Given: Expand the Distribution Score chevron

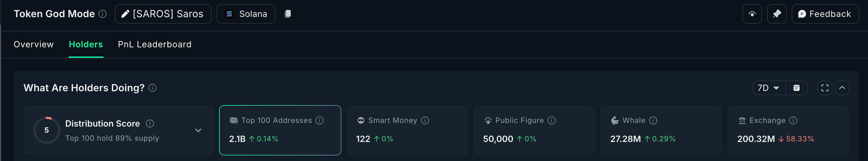Looking at the screenshot, I should (198, 130).
